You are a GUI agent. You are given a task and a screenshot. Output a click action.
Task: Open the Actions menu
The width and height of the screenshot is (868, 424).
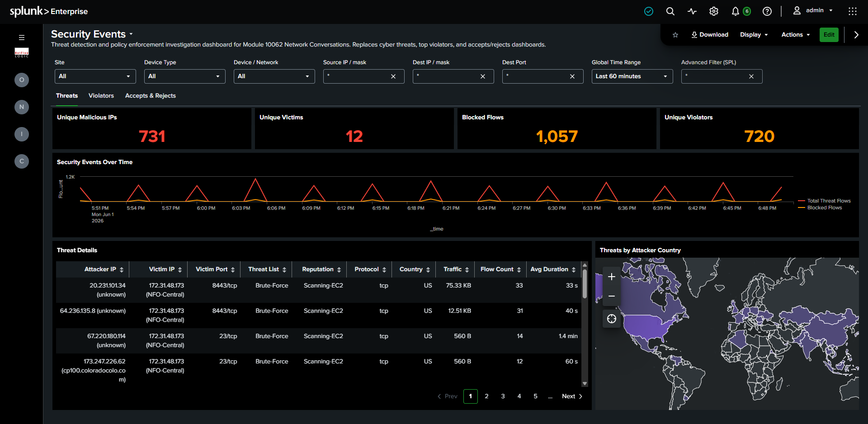[796, 35]
